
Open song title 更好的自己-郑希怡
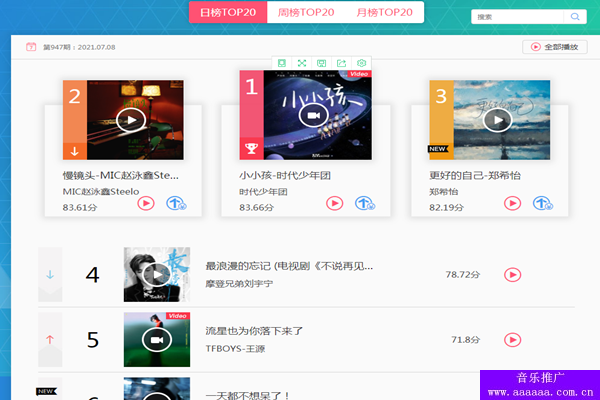[x=474, y=176]
